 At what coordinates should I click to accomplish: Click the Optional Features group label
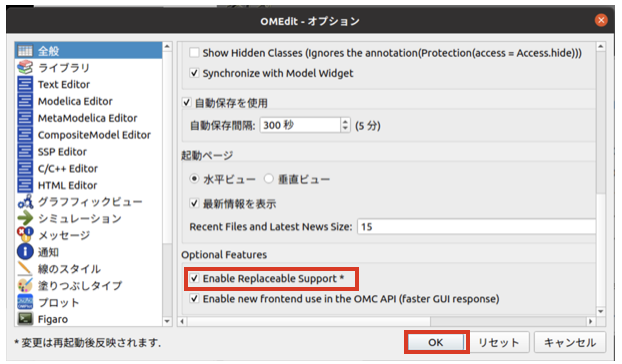[x=224, y=255]
